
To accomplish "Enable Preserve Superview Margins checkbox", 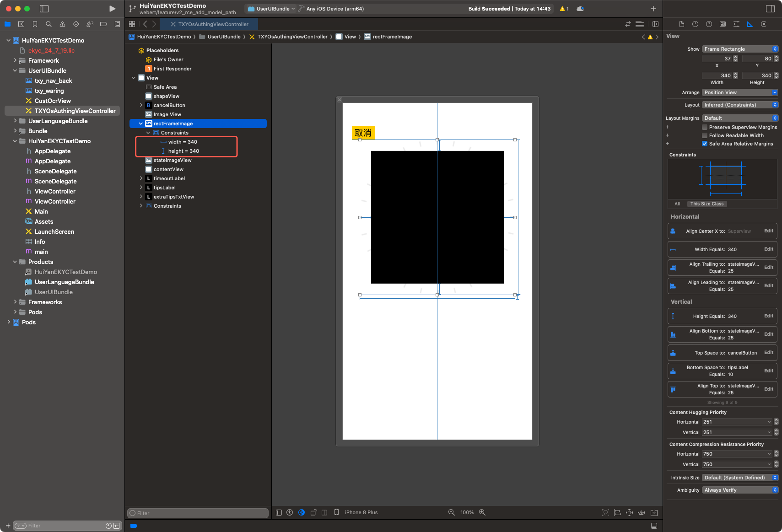I will click(x=705, y=127).
